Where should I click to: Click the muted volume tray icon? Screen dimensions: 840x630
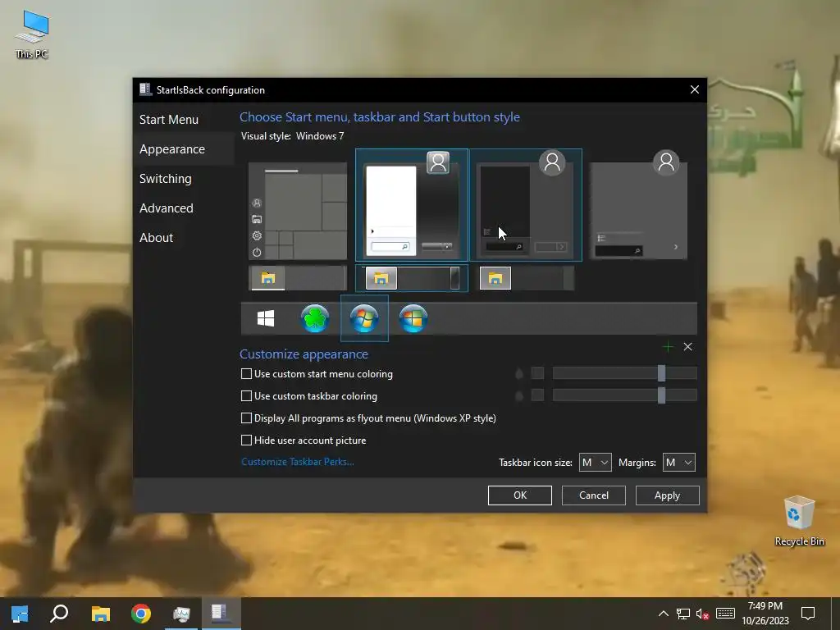point(702,614)
